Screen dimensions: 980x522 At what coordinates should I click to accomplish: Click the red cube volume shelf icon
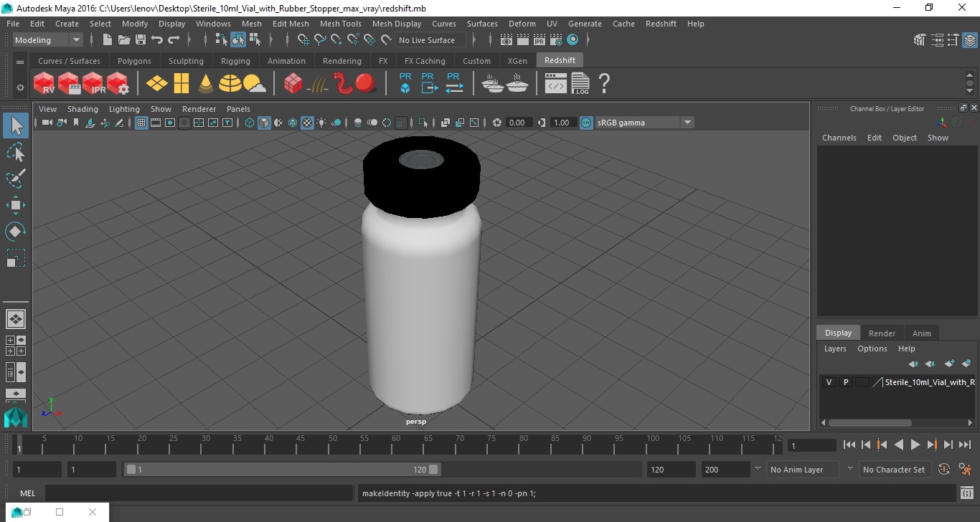click(x=293, y=84)
